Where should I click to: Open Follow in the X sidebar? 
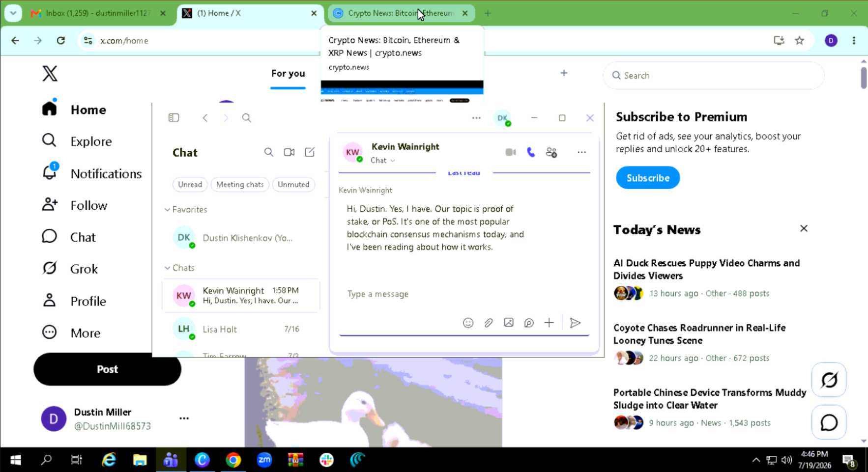tap(75, 205)
